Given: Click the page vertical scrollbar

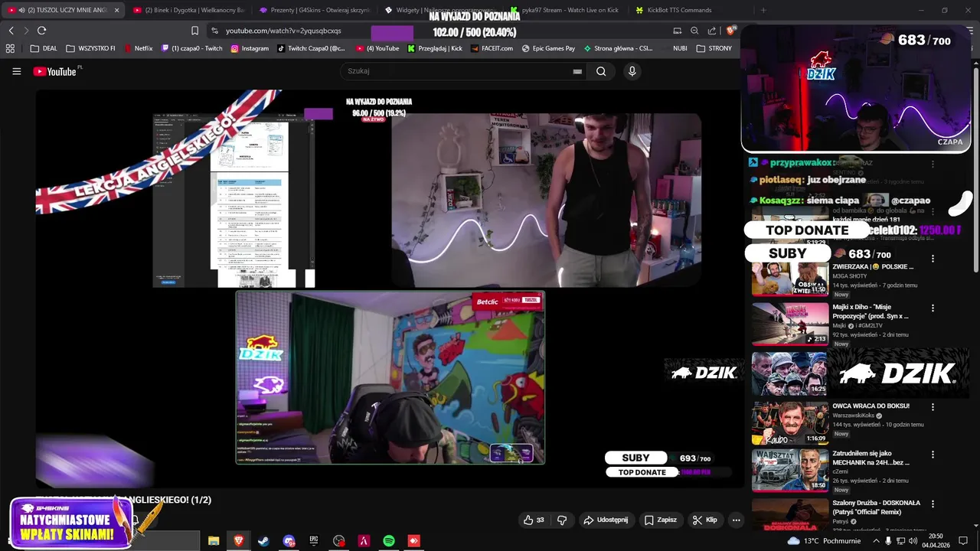Looking at the screenshot, I should (x=975, y=168).
